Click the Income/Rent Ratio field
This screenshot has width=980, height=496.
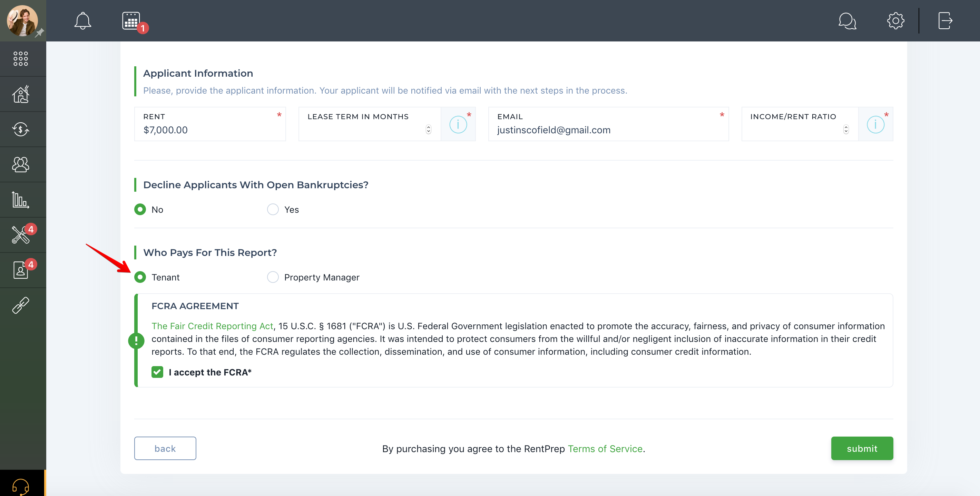[800, 124]
